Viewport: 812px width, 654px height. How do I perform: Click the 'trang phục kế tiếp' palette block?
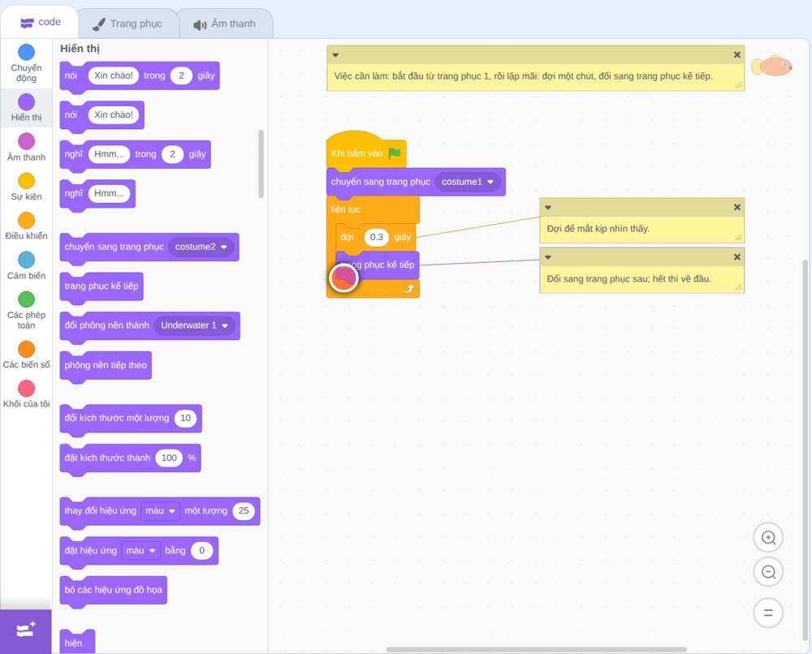coord(101,286)
